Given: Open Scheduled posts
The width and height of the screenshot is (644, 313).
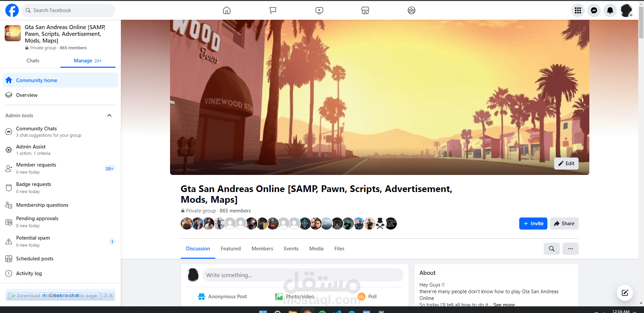Looking at the screenshot, I should (x=60, y=259).
